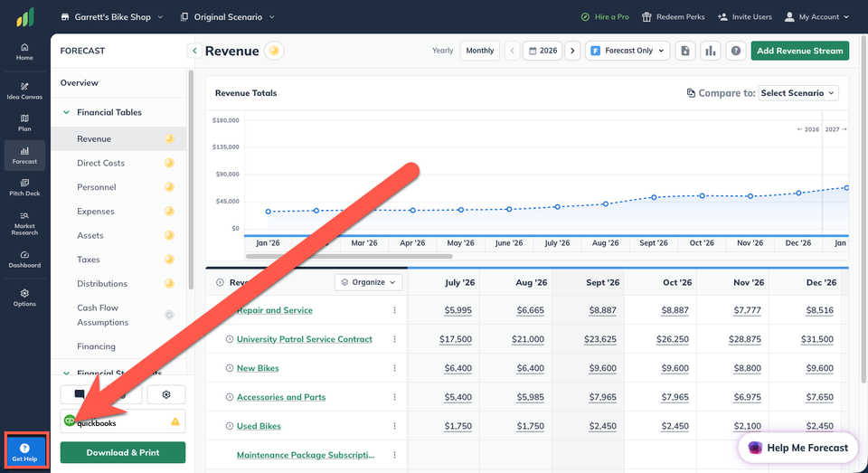Open the Plan section in sidebar

[x=24, y=123]
